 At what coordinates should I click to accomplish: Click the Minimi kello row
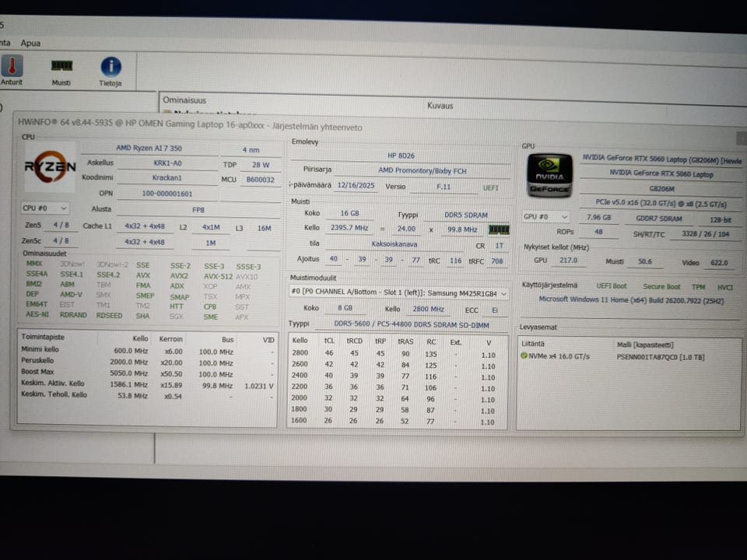click(x=147, y=351)
